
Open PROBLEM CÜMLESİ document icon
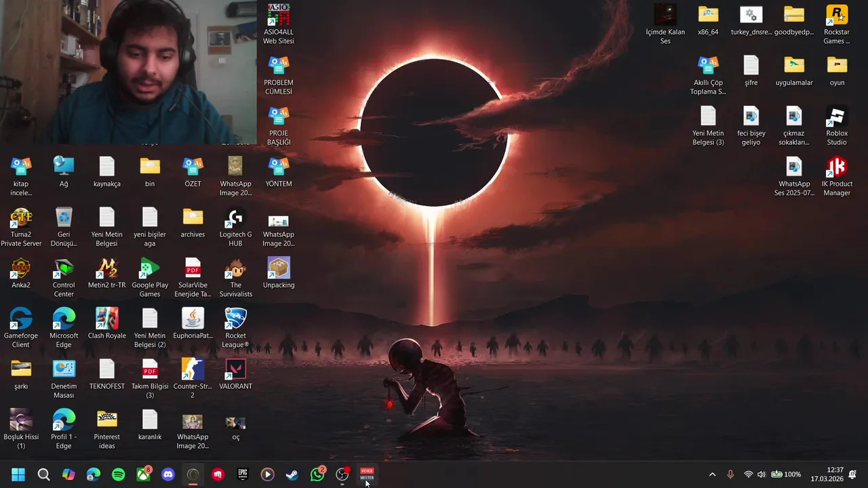pyautogui.click(x=279, y=75)
